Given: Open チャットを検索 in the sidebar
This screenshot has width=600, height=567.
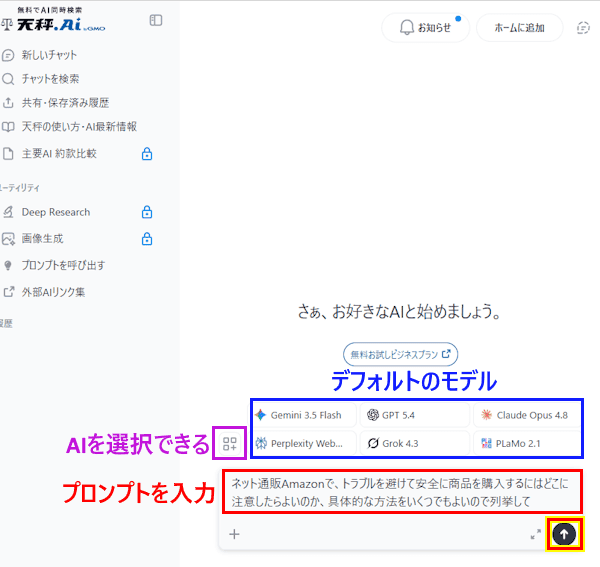Looking at the screenshot, I should 50,79.
